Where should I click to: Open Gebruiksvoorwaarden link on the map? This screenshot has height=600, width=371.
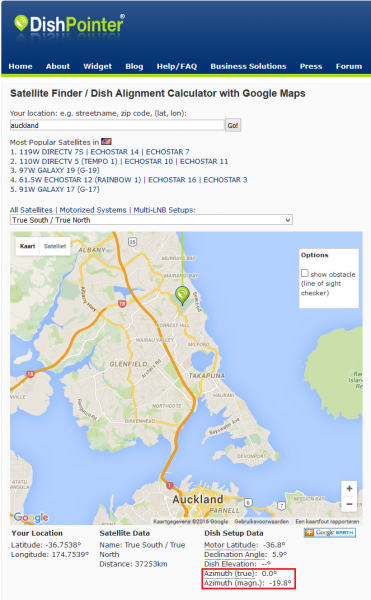pos(262,521)
